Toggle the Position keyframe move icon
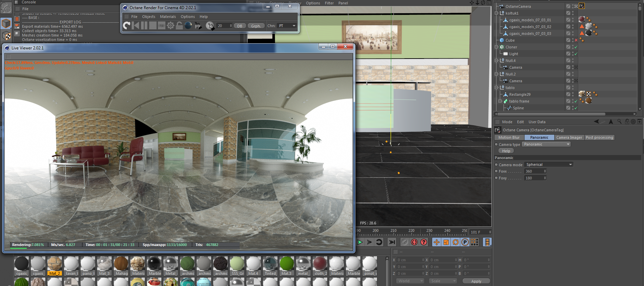This screenshot has height=286, width=644. click(437, 242)
